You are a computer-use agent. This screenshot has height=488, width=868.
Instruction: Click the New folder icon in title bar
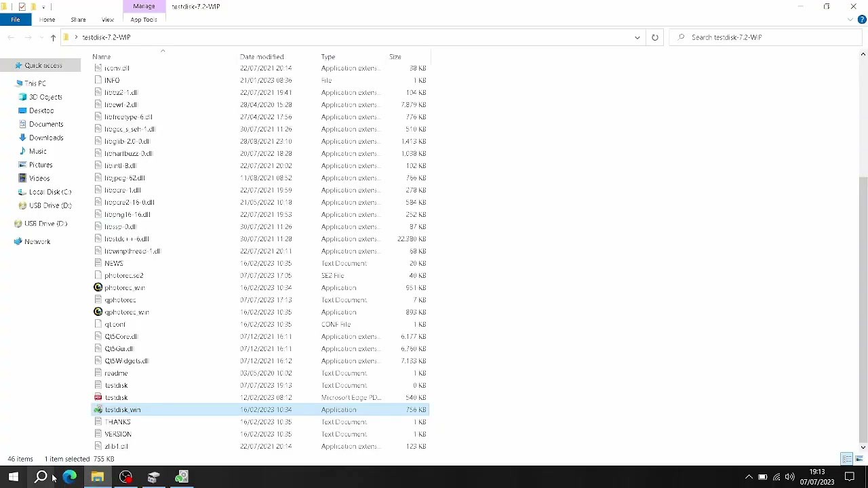point(33,6)
